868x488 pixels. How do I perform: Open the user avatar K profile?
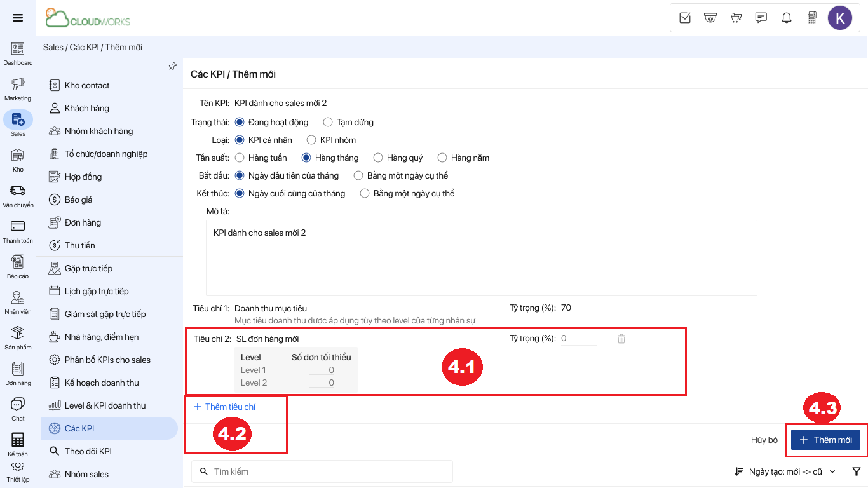tap(839, 18)
